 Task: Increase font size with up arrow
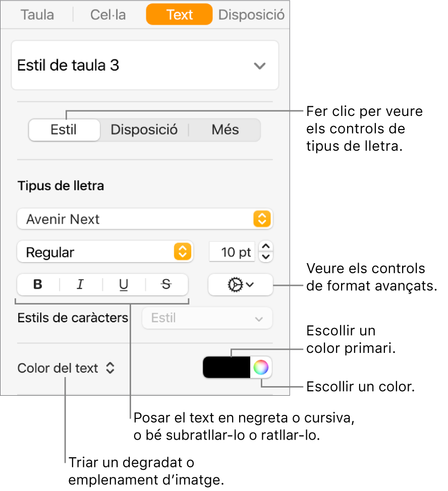pyautogui.click(x=266, y=247)
